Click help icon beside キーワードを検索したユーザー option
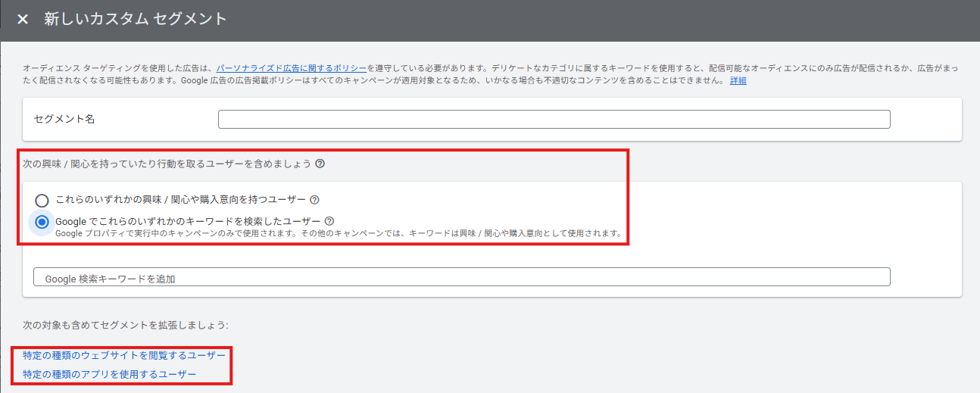The image size is (980, 393). pyautogui.click(x=329, y=221)
